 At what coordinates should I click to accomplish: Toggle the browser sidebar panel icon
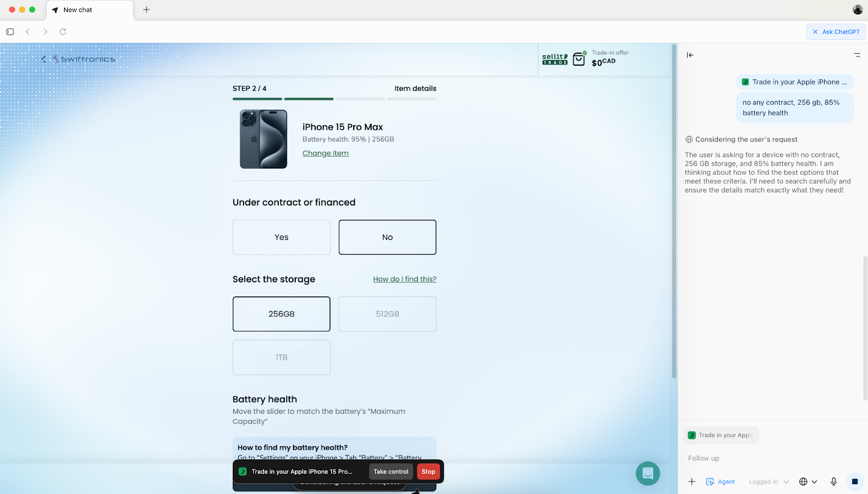pos(10,31)
